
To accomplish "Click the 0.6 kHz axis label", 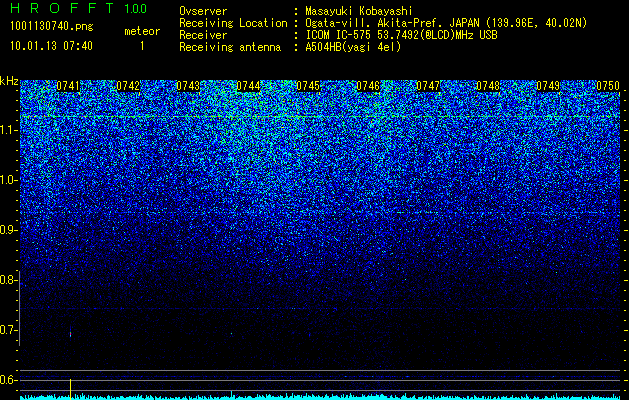I will (8, 380).
